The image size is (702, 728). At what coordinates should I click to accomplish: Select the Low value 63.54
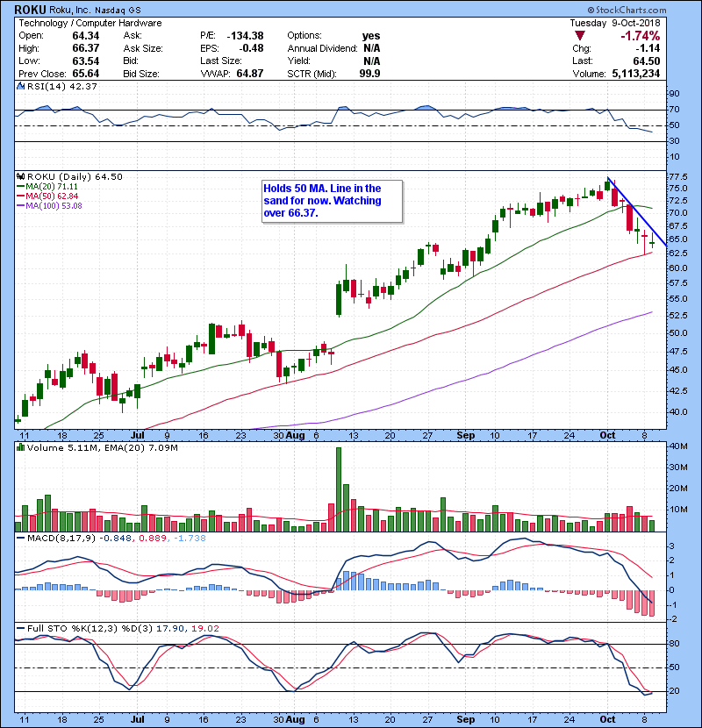(x=85, y=61)
